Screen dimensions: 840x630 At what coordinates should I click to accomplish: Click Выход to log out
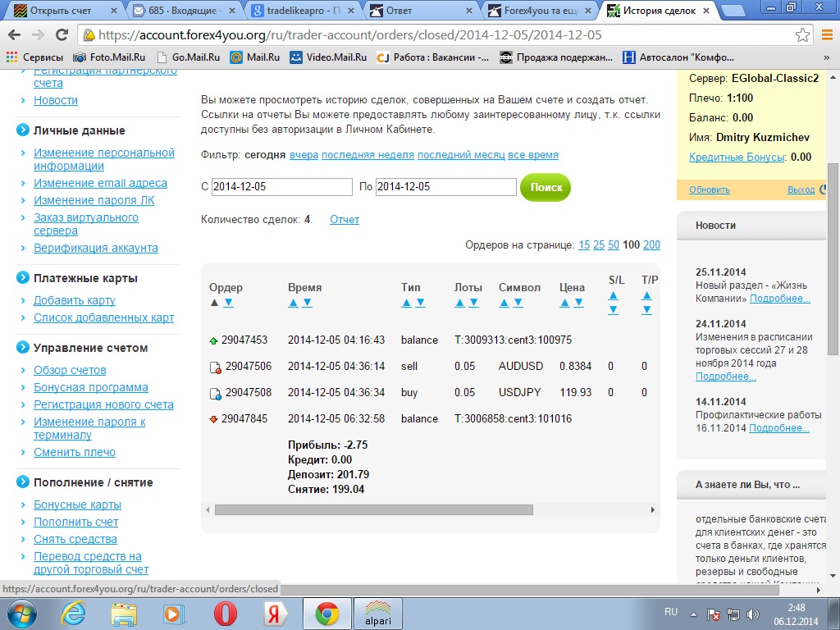(801, 189)
